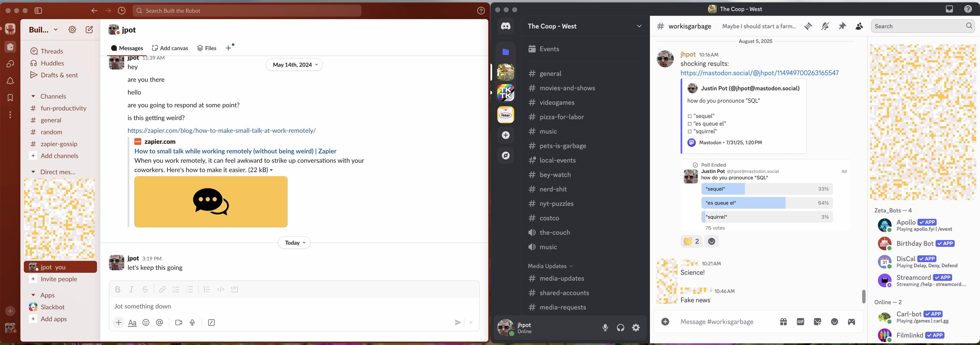Open Slack Home in left rail
The image size is (980, 345).
click(x=10, y=47)
